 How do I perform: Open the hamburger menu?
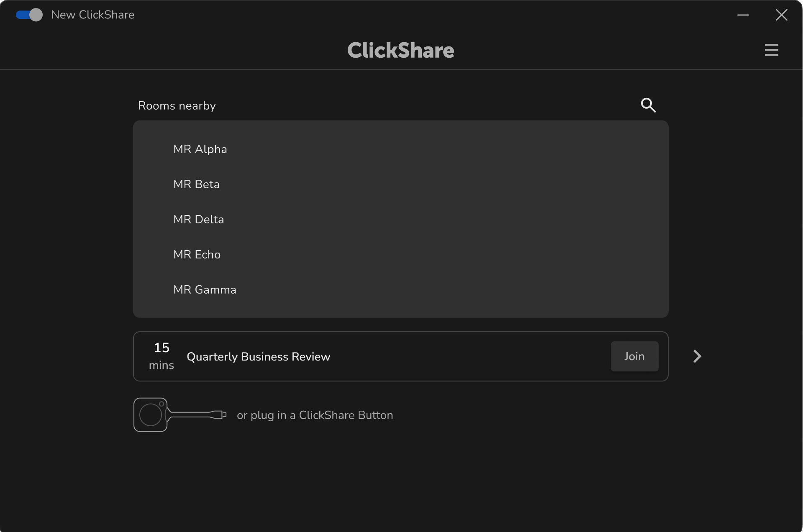pyautogui.click(x=771, y=50)
